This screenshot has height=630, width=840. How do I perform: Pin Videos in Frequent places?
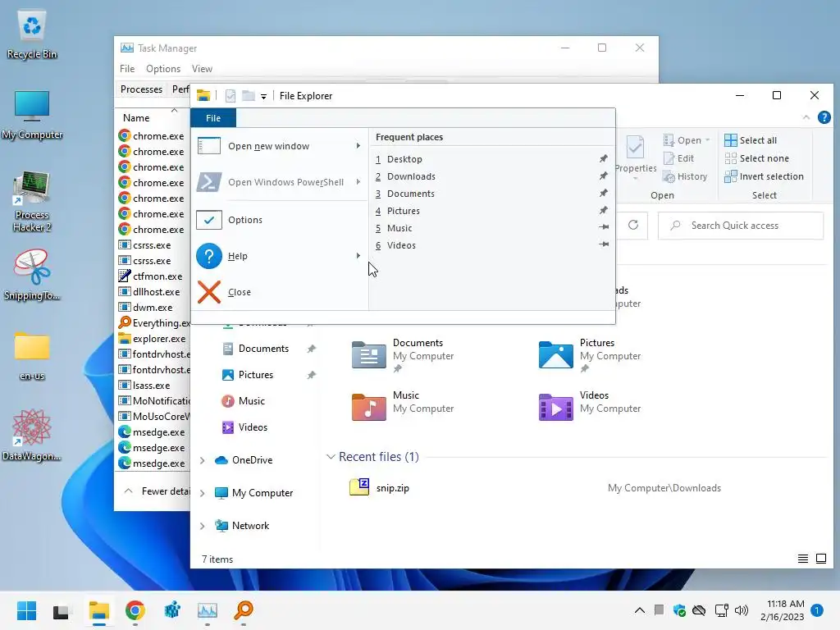[604, 244]
